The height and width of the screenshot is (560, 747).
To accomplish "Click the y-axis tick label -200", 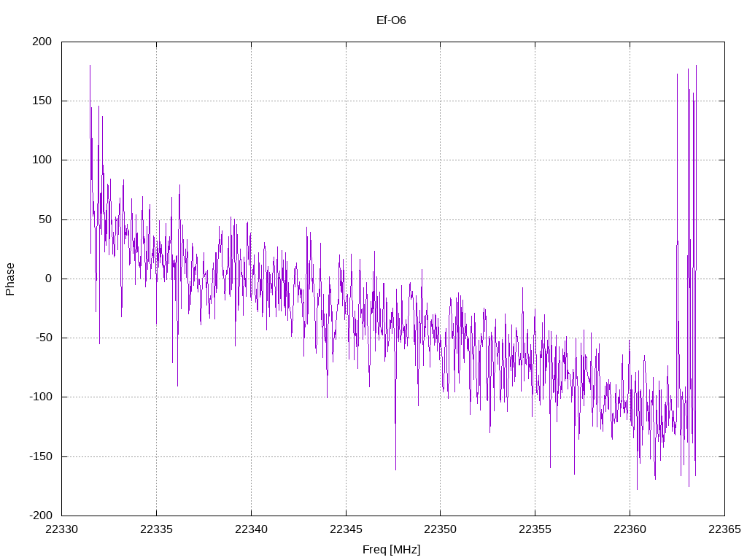I will (x=41, y=516).
